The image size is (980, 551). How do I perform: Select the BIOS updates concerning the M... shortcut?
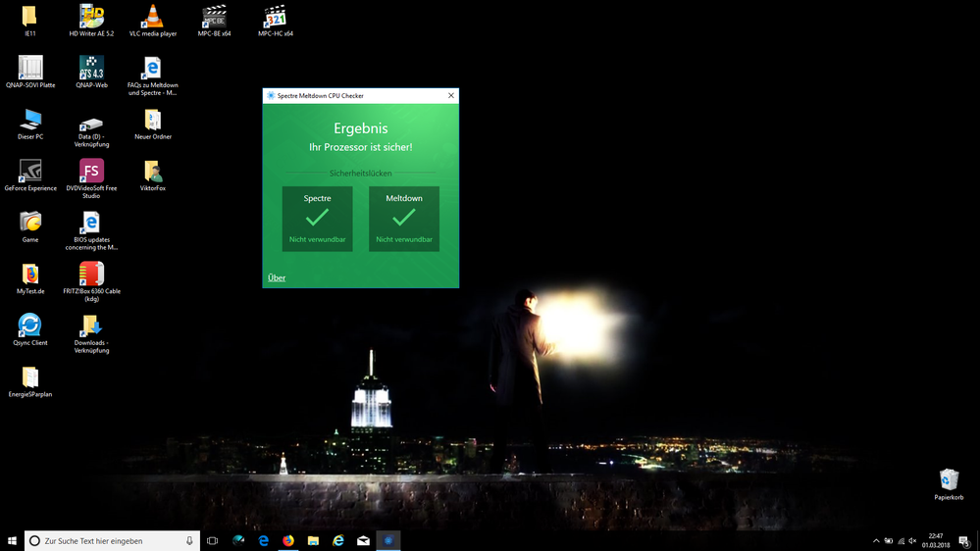[91, 230]
